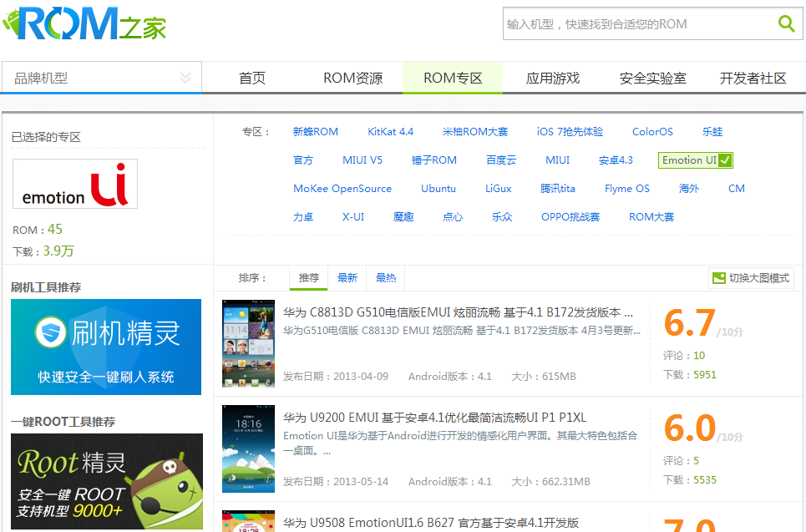Select the KitKat 4.4 zone link

(x=390, y=132)
